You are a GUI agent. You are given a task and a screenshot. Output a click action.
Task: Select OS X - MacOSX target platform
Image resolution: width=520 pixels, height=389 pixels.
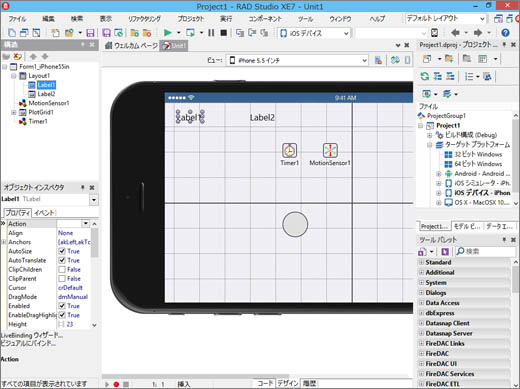point(482,202)
